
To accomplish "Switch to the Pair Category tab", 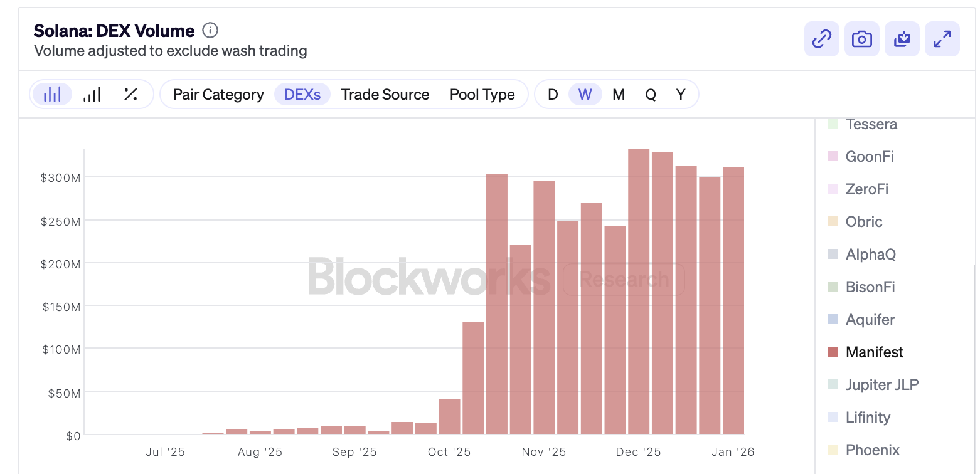I will coord(218,95).
